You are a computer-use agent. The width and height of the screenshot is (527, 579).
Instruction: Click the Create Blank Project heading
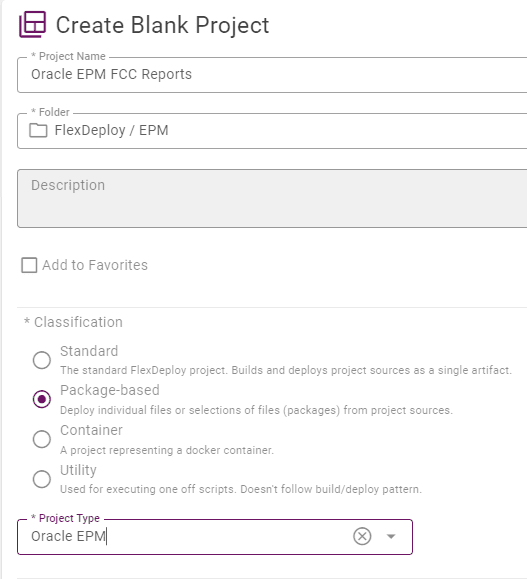click(162, 25)
